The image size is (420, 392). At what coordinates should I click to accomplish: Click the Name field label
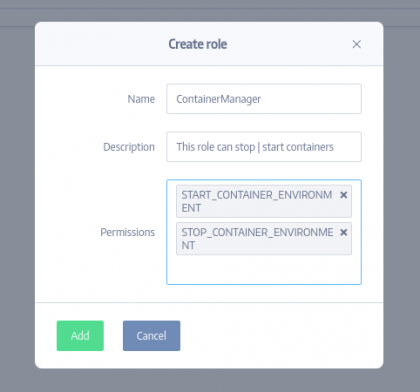[x=141, y=99]
